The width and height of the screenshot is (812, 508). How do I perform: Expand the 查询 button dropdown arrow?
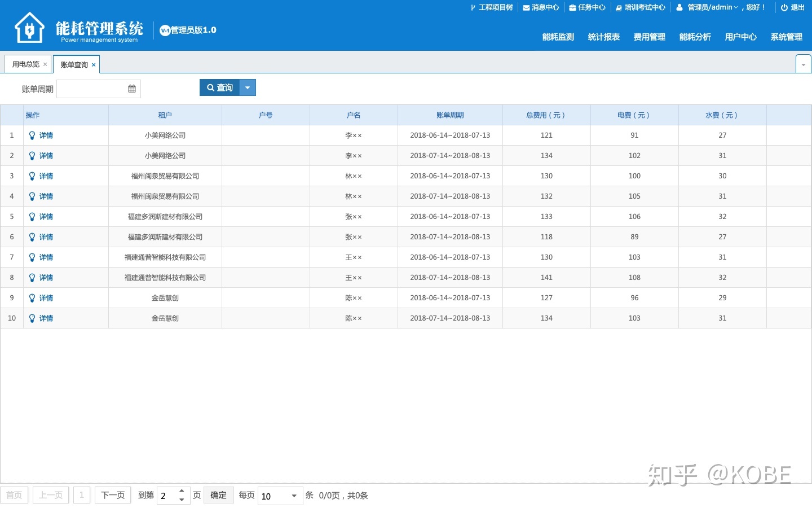pyautogui.click(x=248, y=87)
